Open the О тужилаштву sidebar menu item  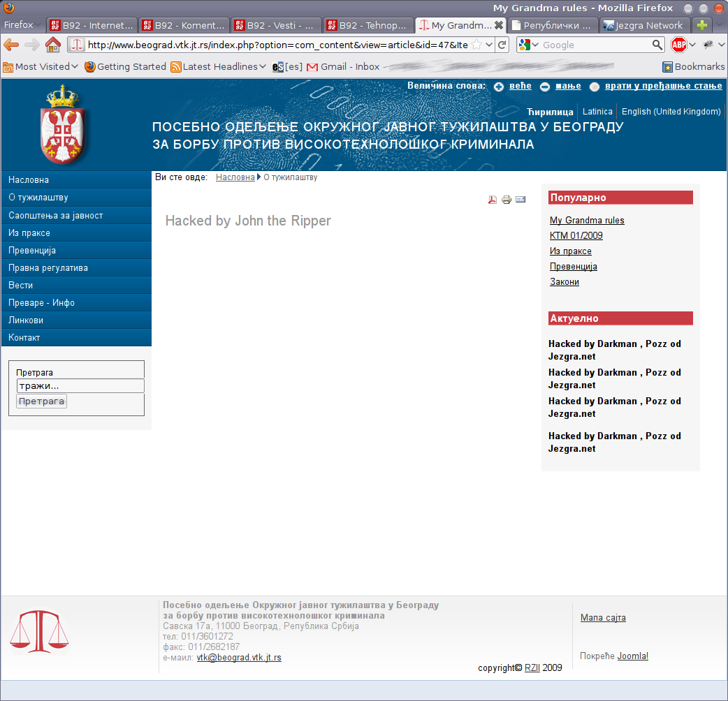click(77, 197)
